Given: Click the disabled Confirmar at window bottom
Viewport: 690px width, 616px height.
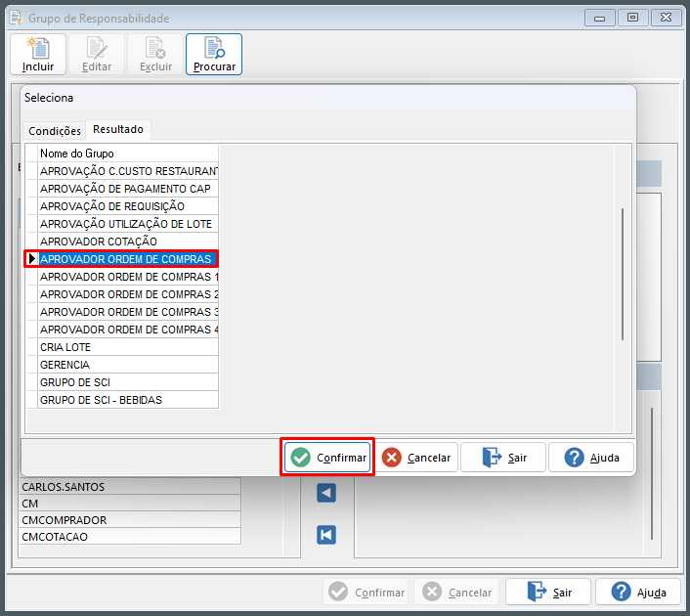Looking at the screenshot, I should (367, 593).
